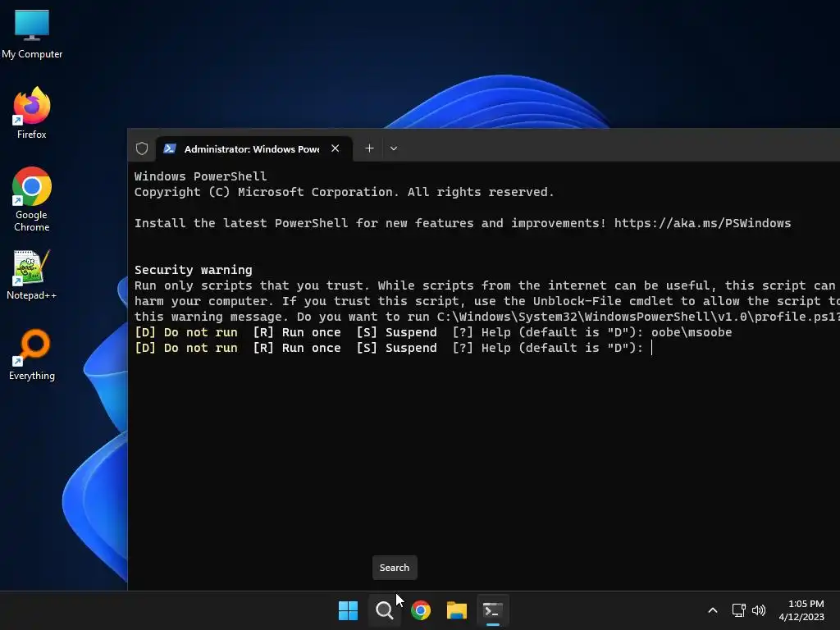The image size is (840, 630).
Task: Open Notepad++ desktop shortcut
Action: coord(32,274)
